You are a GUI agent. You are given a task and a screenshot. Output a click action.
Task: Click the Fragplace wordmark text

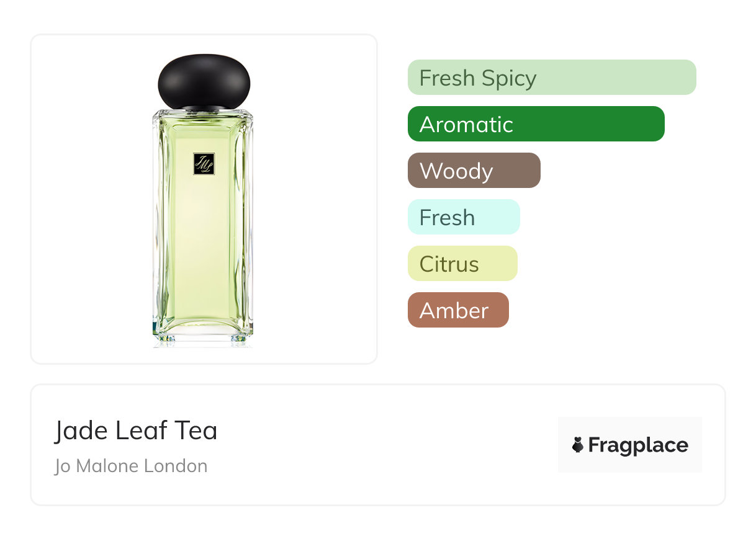coord(638,445)
